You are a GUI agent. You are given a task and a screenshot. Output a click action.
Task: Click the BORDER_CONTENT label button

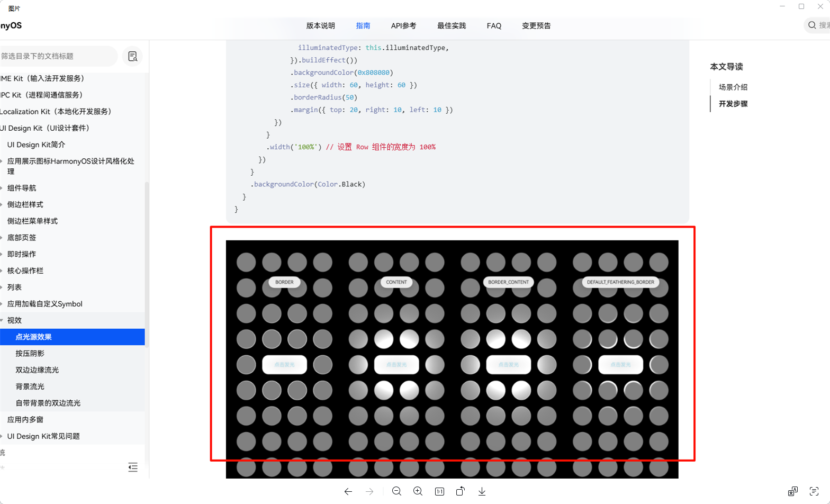point(508,282)
